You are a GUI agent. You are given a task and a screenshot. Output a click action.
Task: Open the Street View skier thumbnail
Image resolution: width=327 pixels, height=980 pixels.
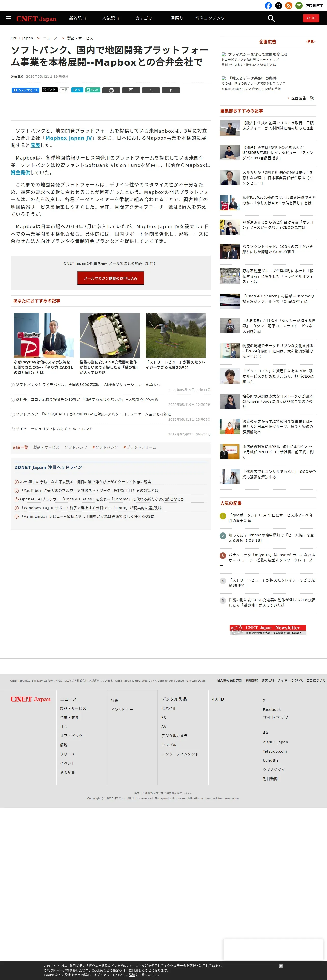pos(175,335)
